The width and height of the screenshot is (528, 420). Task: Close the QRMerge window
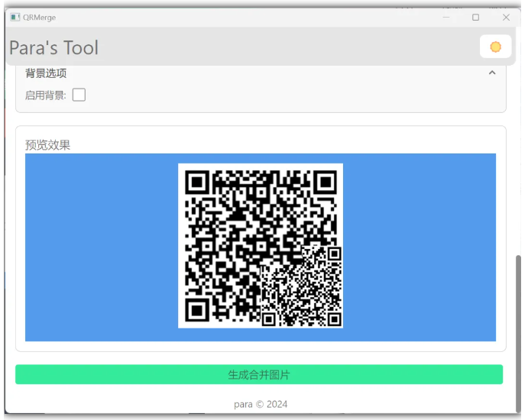[x=506, y=17]
